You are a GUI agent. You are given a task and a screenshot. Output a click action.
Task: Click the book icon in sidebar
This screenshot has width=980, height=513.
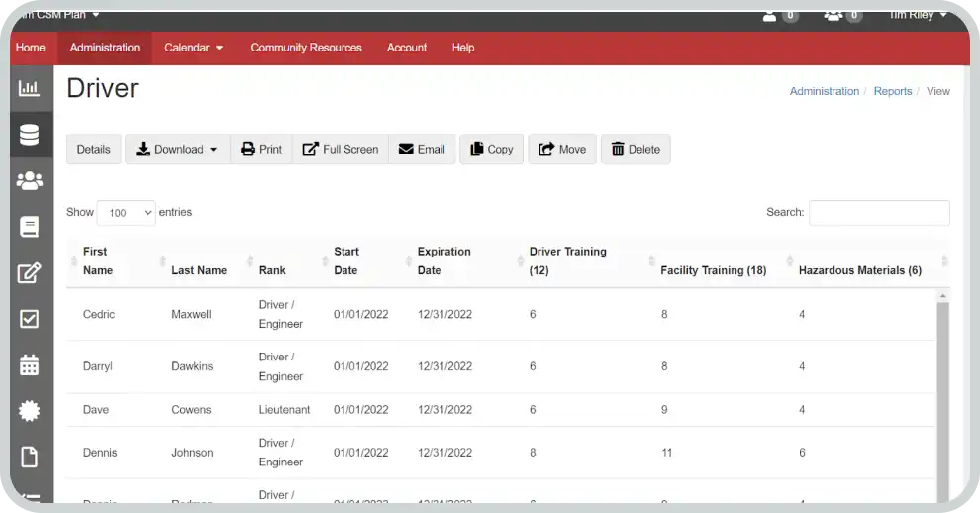tap(30, 227)
